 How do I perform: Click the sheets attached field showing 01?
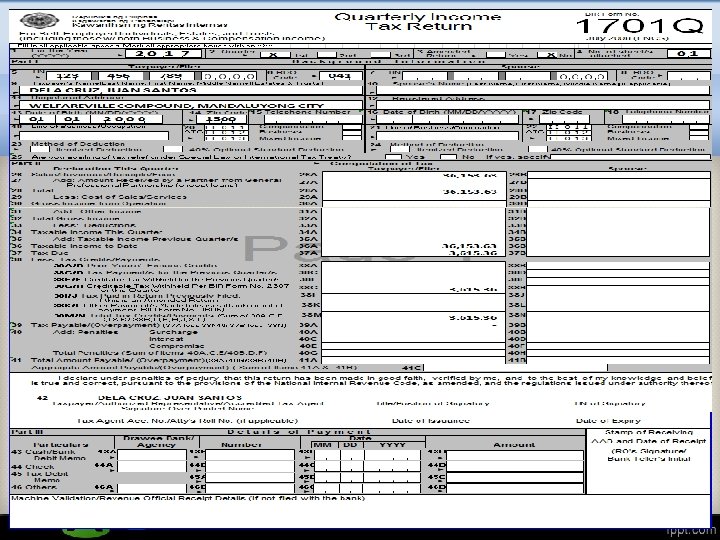tap(688, 53)
